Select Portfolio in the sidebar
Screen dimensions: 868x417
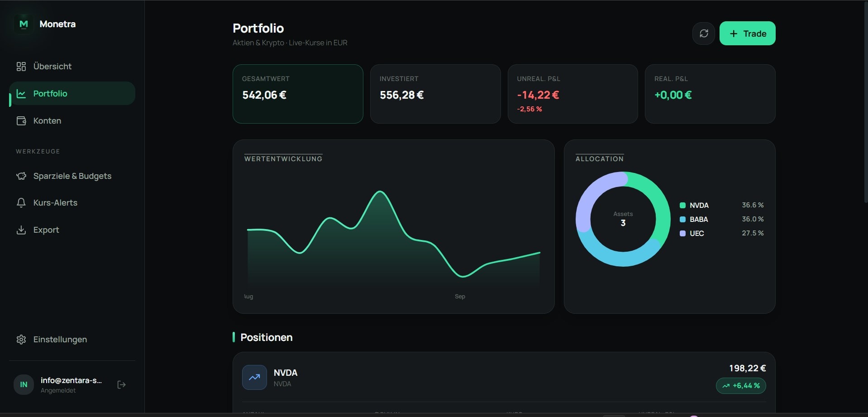coord(72,94)
